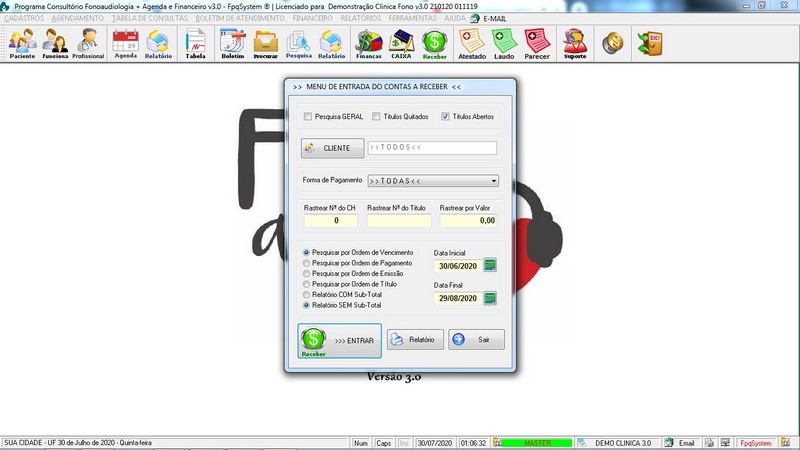Screen dimensions: 800x450
Task: Click the CAIXA toolbar icon
Action: pos(402,43)
